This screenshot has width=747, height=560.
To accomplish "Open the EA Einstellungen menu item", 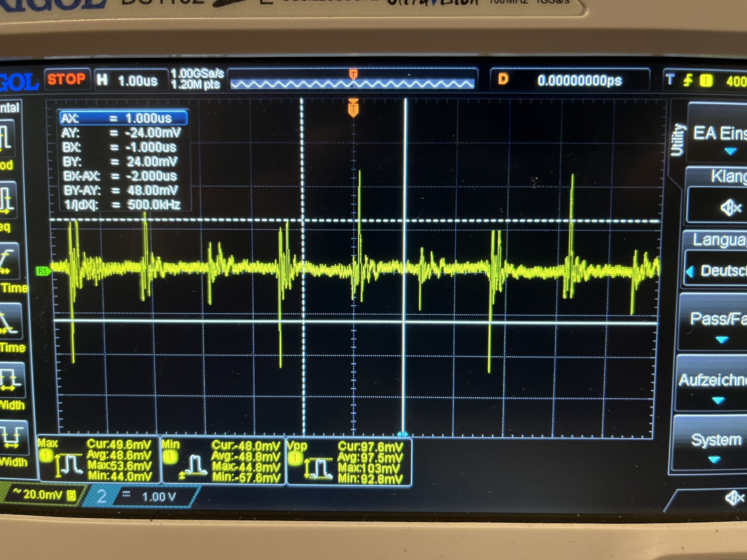I will (719, 133).
